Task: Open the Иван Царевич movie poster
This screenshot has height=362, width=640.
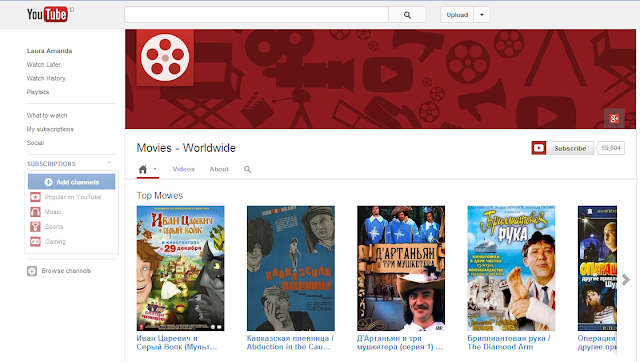Action: point(180,268)
